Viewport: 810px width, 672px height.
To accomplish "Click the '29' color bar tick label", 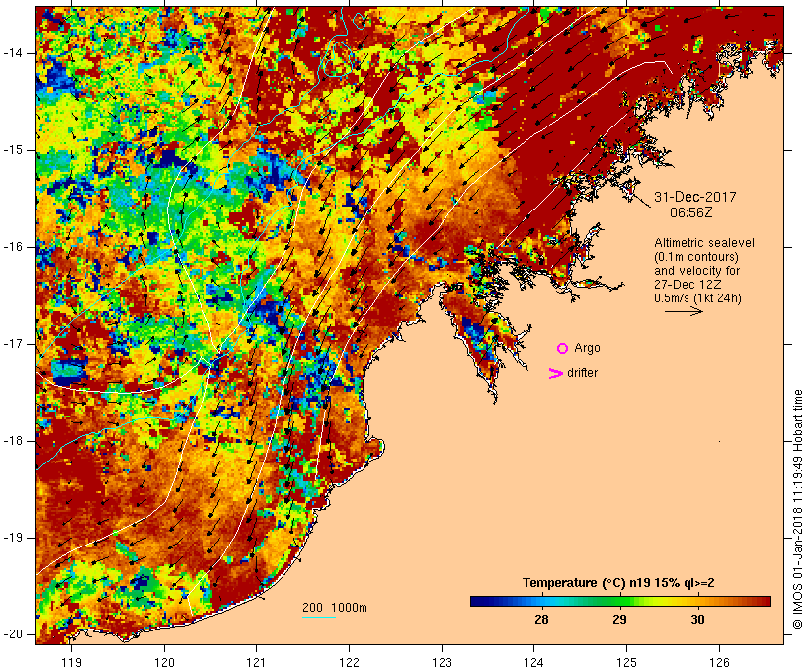I will tap(619, 619).
